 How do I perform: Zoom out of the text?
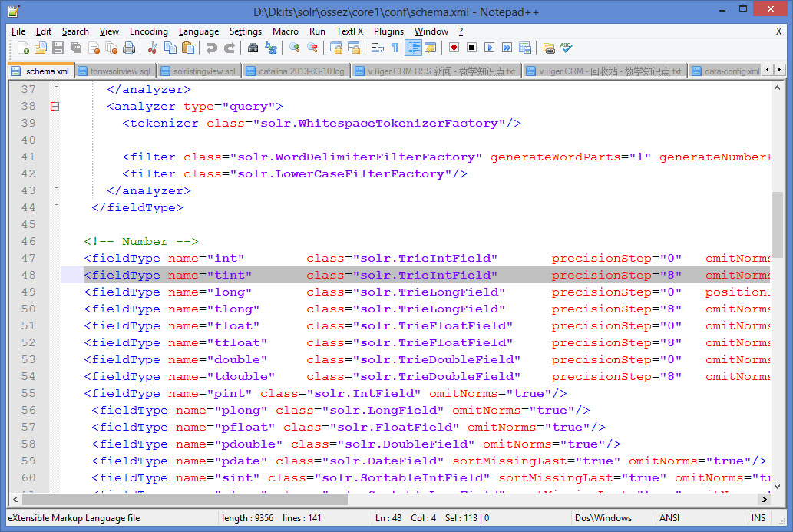click(x=312, y=48)
